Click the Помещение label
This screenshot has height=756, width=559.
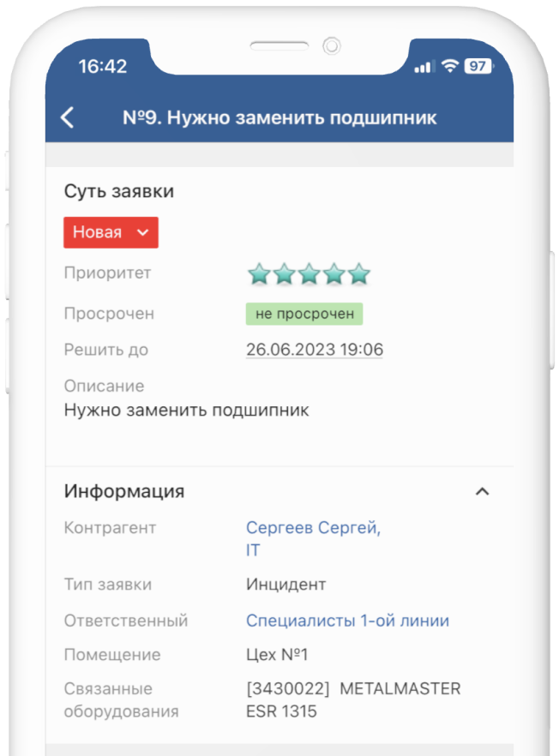coord(112,655)
